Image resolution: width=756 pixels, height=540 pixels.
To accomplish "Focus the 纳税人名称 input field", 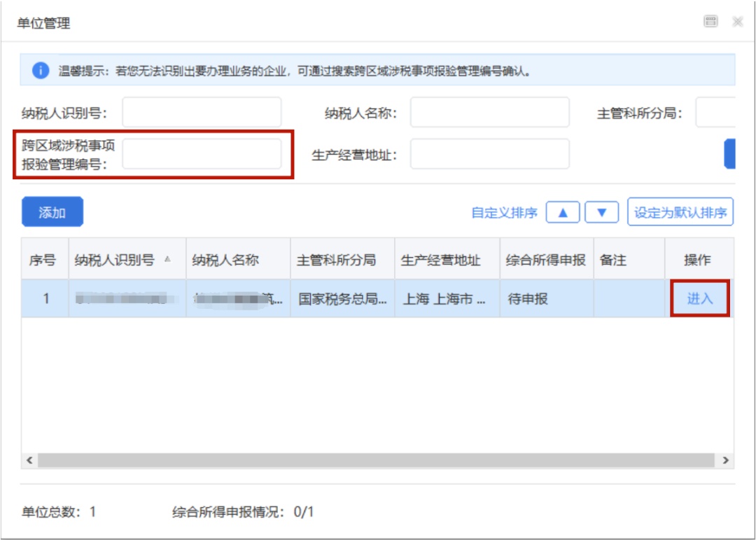I will (489, 113).
